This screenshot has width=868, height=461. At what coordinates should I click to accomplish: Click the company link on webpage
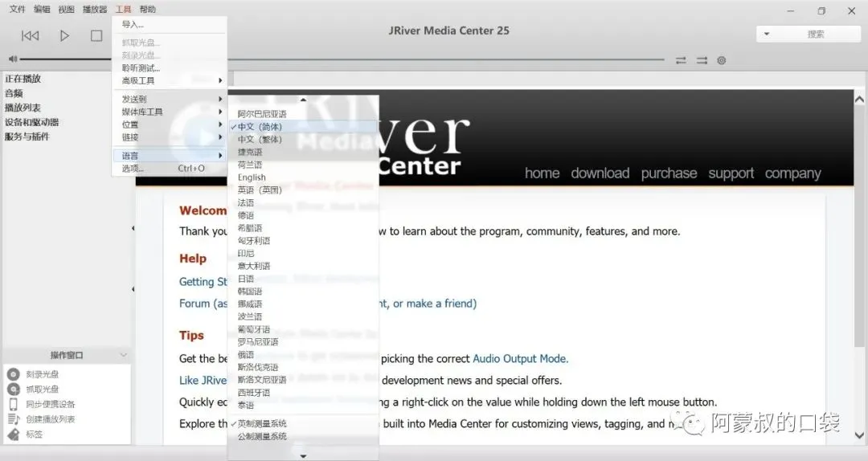point(792,173)
